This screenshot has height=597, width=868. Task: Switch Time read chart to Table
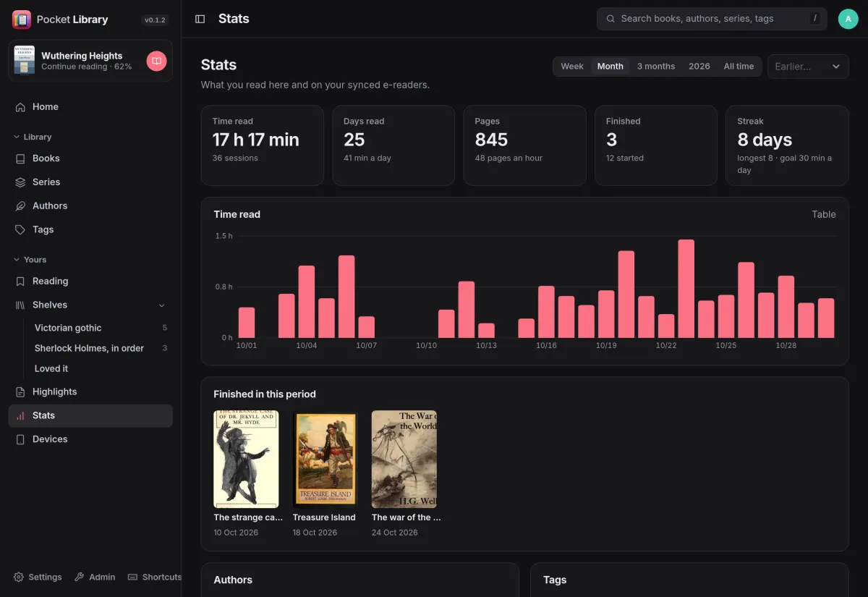(824, 214)
